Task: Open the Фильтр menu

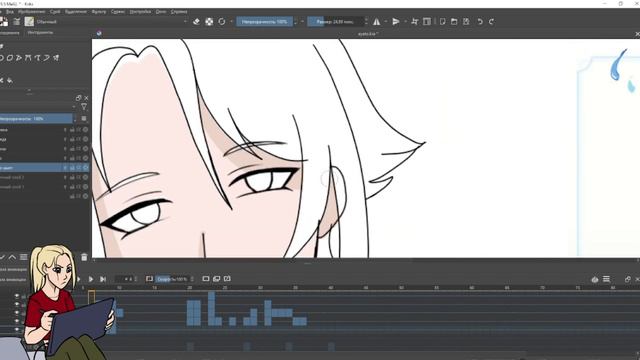Action: coord(99,12)
